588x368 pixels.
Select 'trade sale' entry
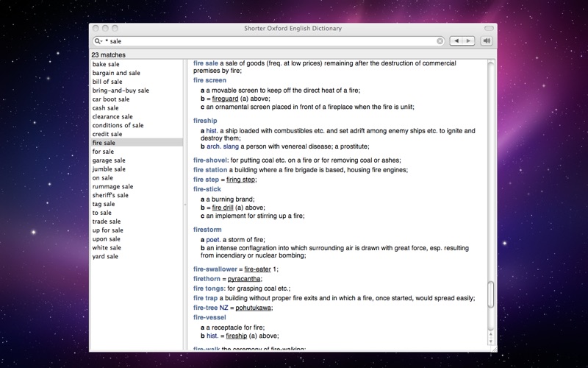point(137,222)
